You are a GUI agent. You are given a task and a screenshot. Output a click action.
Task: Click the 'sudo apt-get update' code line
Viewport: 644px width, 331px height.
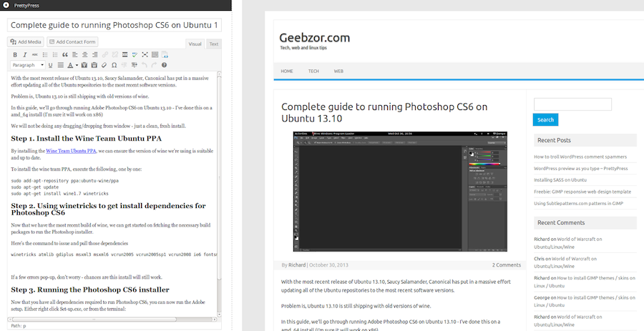coord(35,187)
